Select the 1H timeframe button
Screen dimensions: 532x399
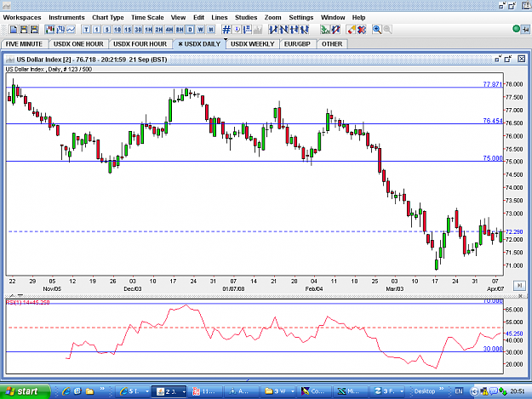point(149,30)
